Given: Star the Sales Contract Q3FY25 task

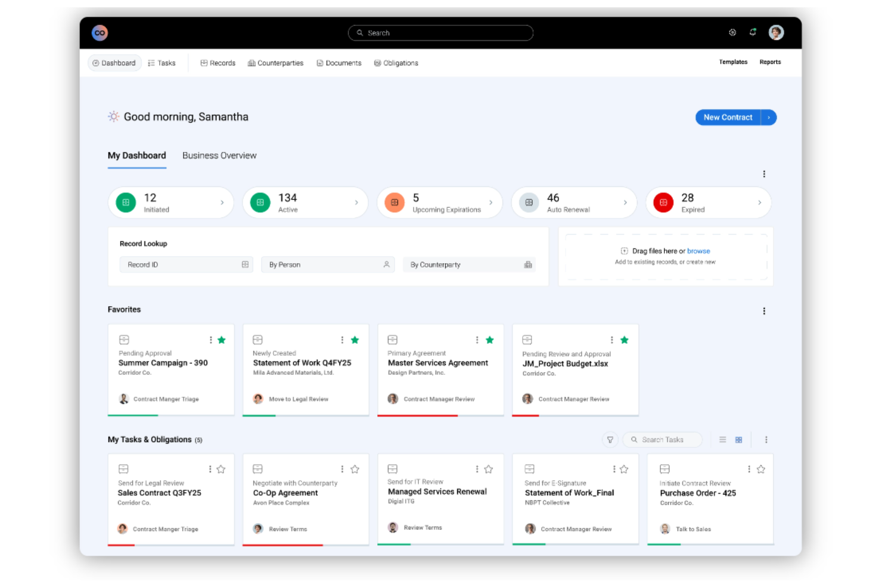Looking at the screenshot, I should [x=221, y=469].
